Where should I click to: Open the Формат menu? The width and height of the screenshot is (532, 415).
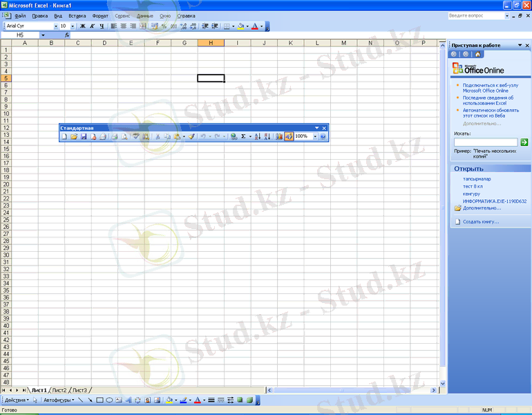tap(99, 15)
